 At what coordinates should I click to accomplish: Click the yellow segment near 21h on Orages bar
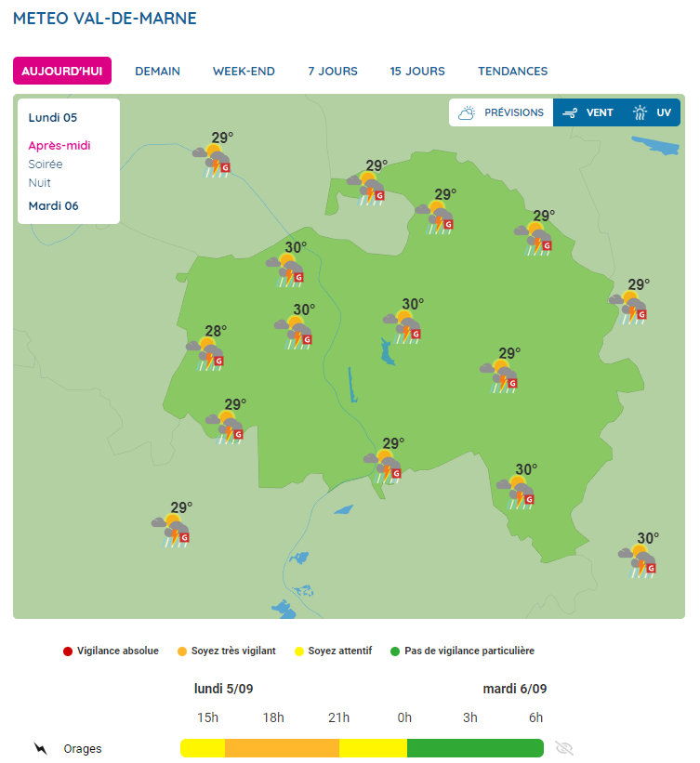(x=374, y=748)
